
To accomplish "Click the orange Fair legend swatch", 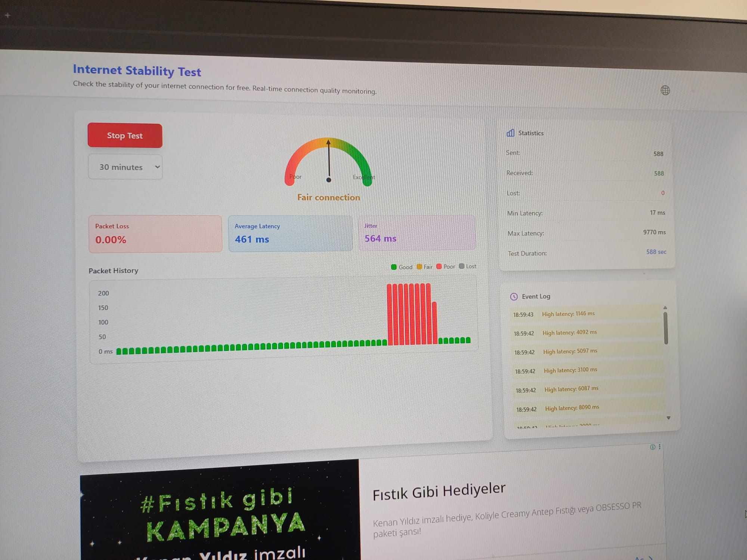I will click(419, 267).
